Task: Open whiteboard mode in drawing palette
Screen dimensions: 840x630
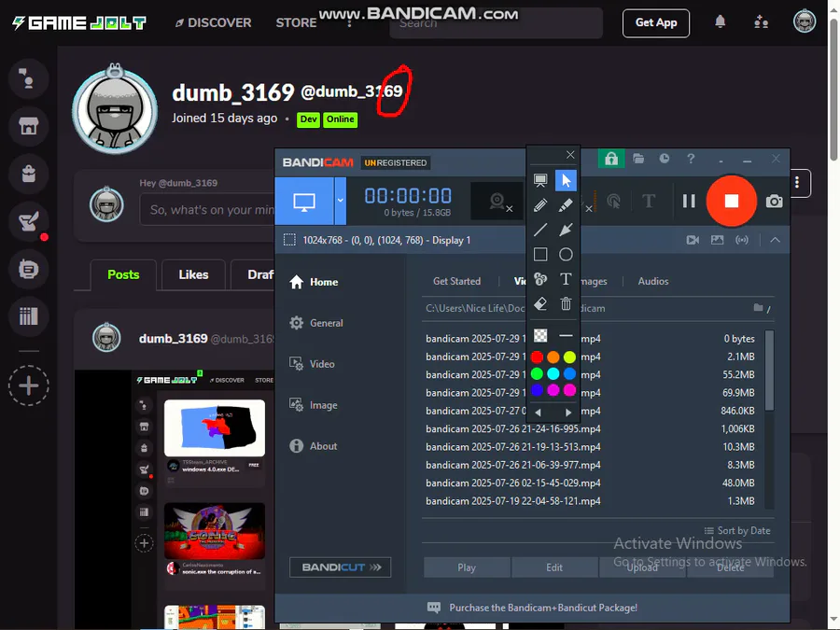Action: (x=540, y=180)
